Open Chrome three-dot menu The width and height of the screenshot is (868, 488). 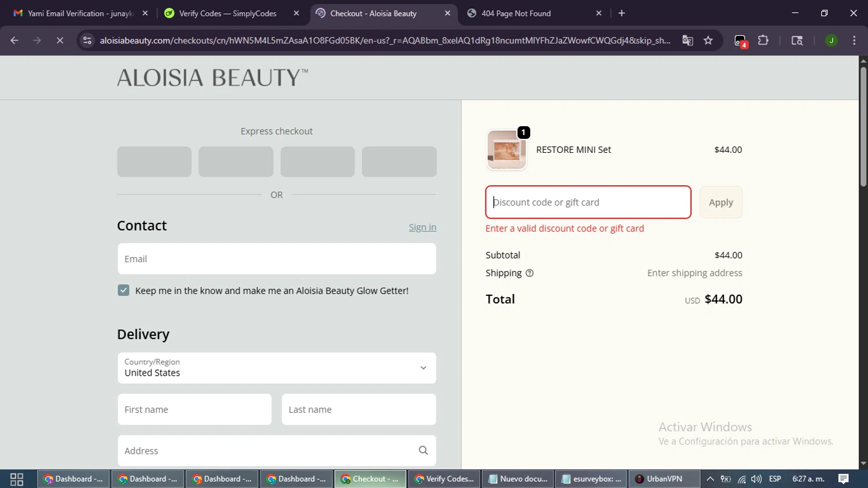point(854,41)
